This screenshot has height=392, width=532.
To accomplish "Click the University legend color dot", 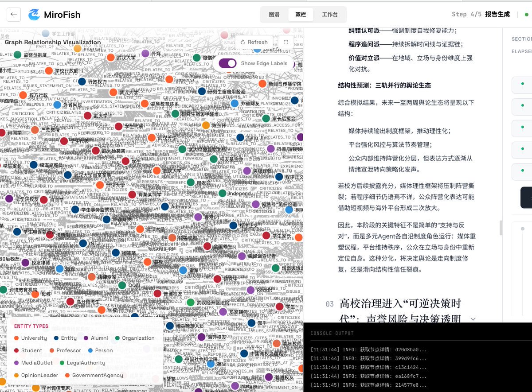I will tap(16, 338).
